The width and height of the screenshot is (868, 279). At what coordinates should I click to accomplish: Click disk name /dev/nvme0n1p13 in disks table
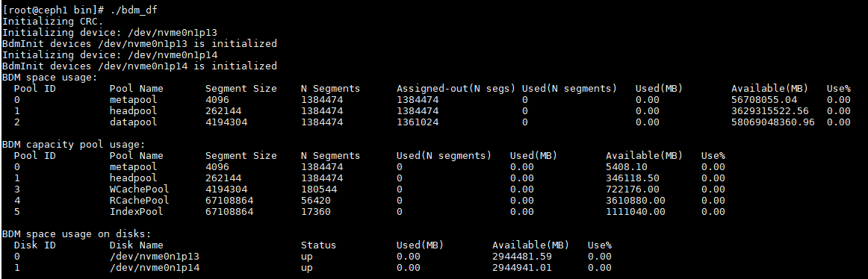pyautogui.click(x=155, y=256)
